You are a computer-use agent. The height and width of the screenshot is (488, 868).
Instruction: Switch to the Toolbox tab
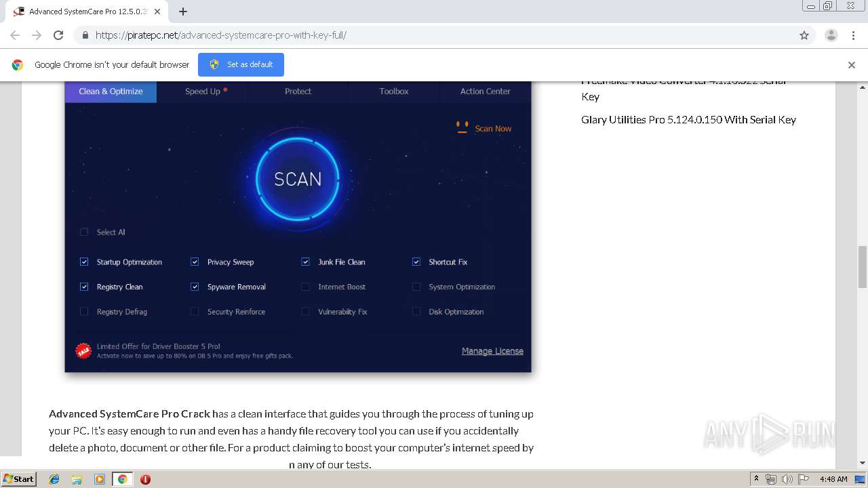pyautogui.click(x=394, y=91)
